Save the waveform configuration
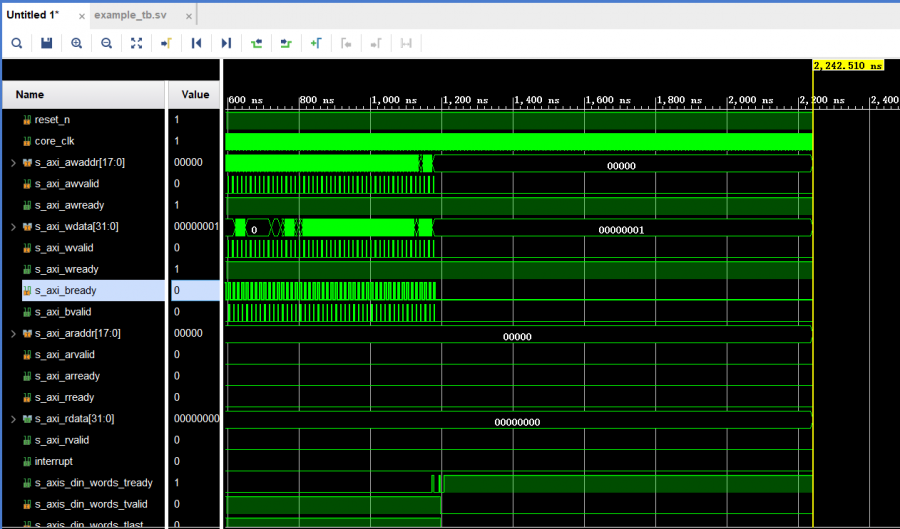This screenshot has height=529, width=900. click(46, 43)
